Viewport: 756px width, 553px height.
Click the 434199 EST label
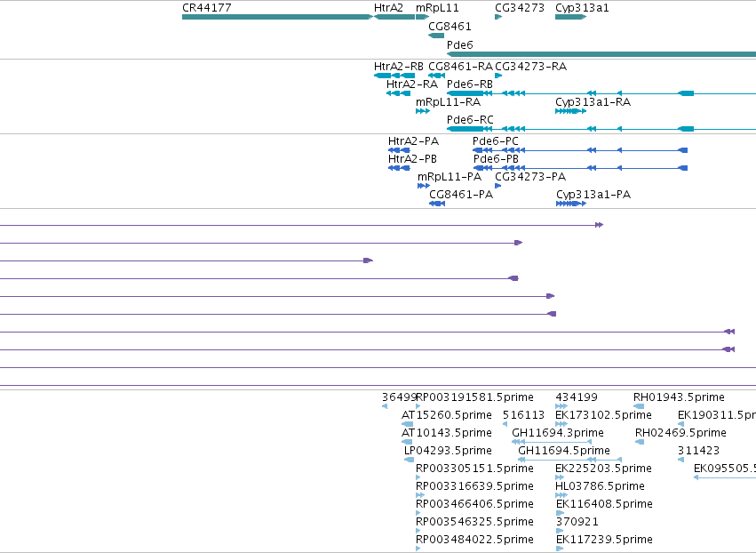coord(577,397)
